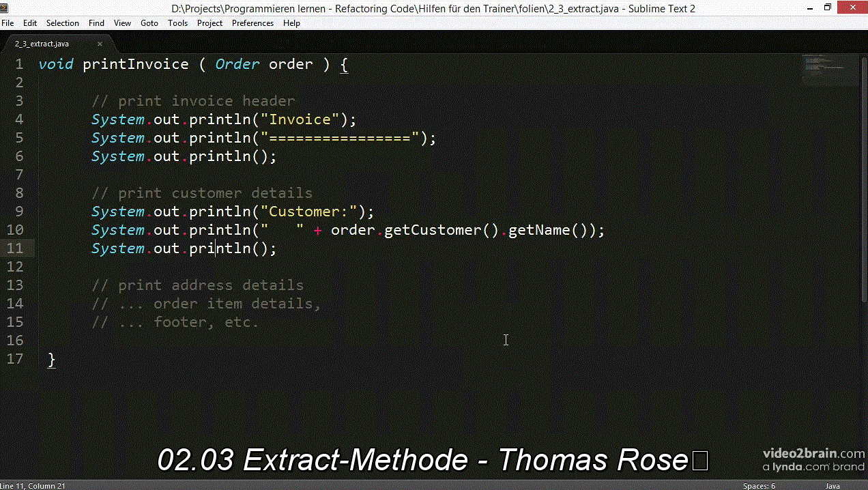
Task: Open the Goto menu
Action: pyautogui.click(x=149, y=23)
